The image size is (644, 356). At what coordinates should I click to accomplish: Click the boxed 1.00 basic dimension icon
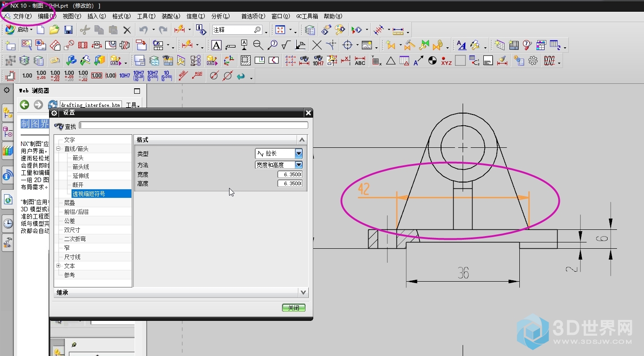point(97,76)
